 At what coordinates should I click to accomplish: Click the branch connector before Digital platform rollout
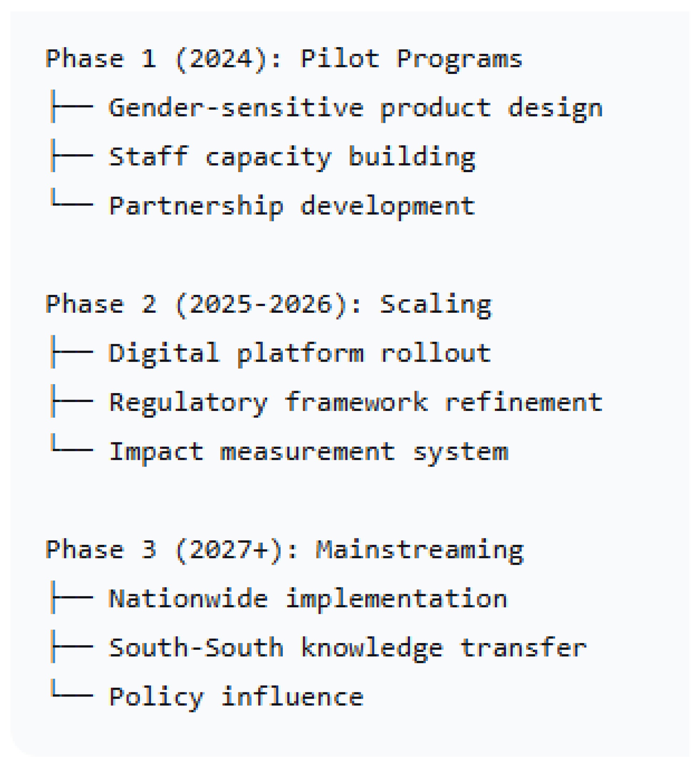[72, 352]
